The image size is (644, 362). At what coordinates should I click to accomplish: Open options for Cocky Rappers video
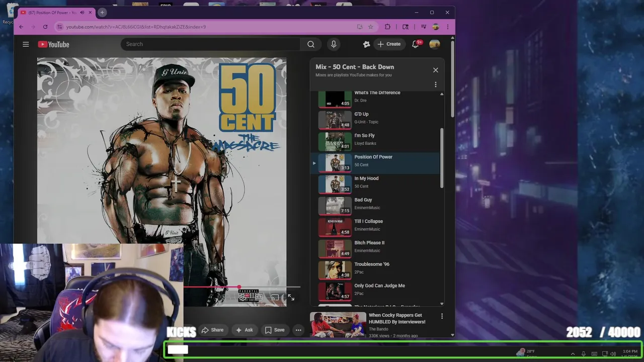(x=442, y=316)
